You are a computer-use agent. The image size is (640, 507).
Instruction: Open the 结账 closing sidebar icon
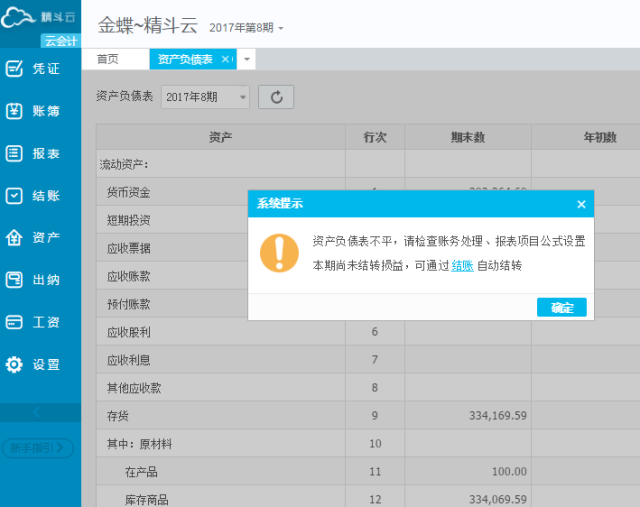(14, 196)
